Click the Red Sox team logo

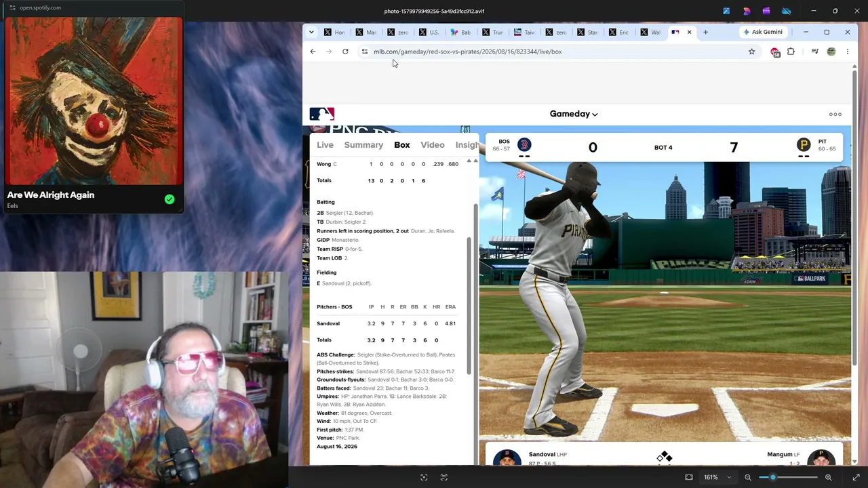pyautogui.click(x=524, y=145)
